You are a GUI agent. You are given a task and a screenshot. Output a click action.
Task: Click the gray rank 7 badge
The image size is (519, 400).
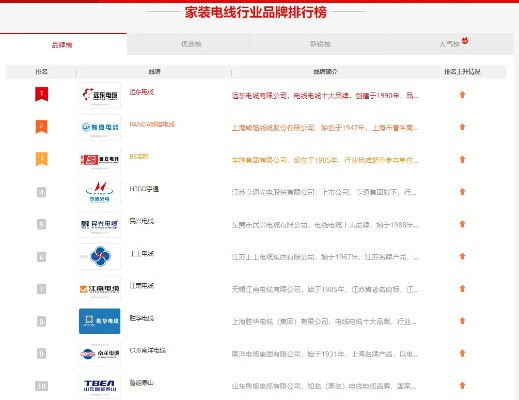(41, 289)
